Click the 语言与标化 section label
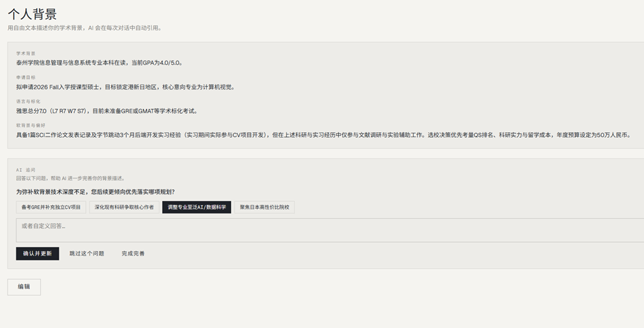 point(29,101)
